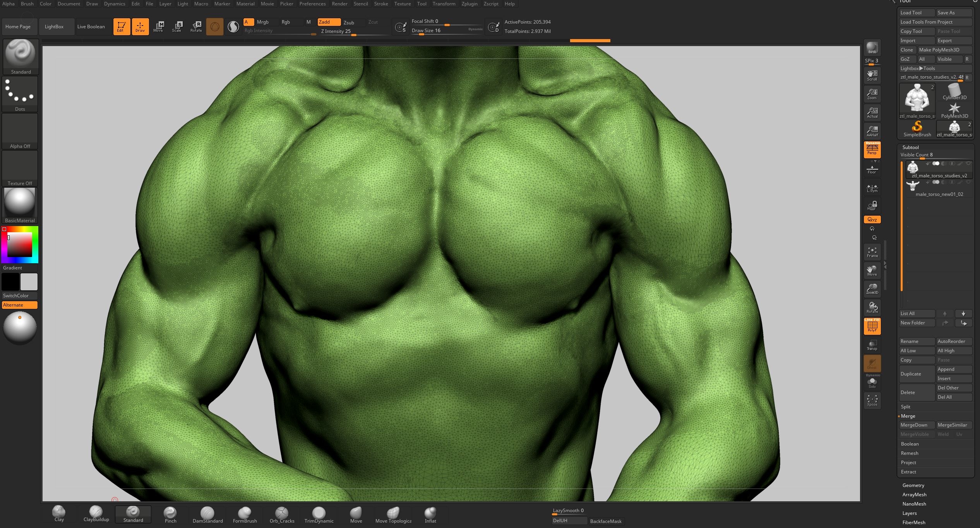980x528 pixels.
Task: Toggle Solo mode
Action: point(872,382)
